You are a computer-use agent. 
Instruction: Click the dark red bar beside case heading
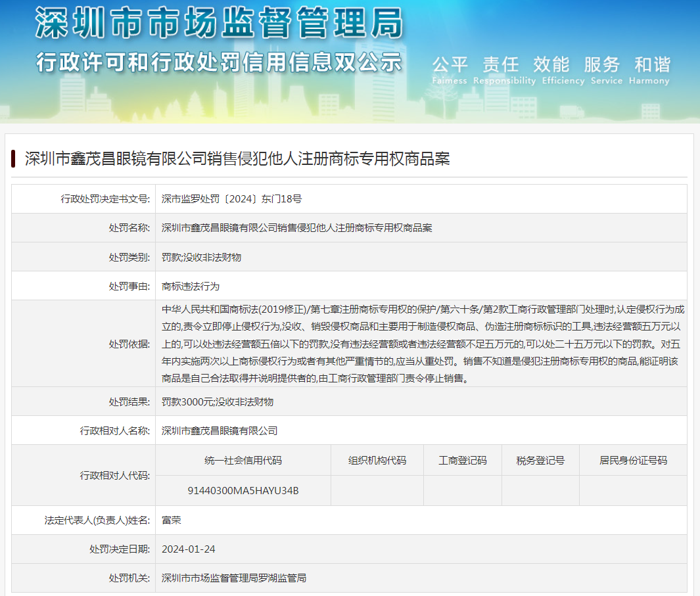point(13,159)
